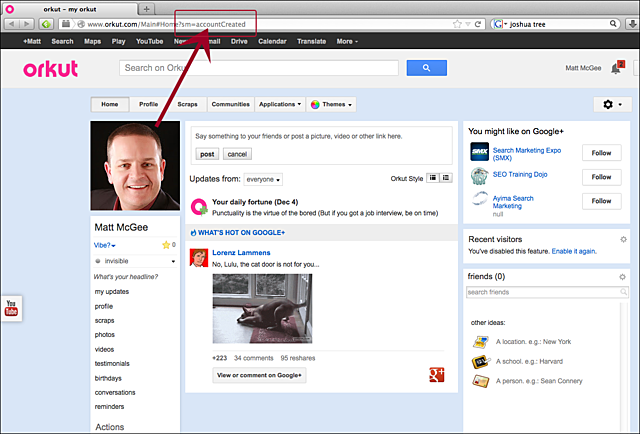
Task: Expand the More menu in Google bar
Action: click(x=347, y=41)
